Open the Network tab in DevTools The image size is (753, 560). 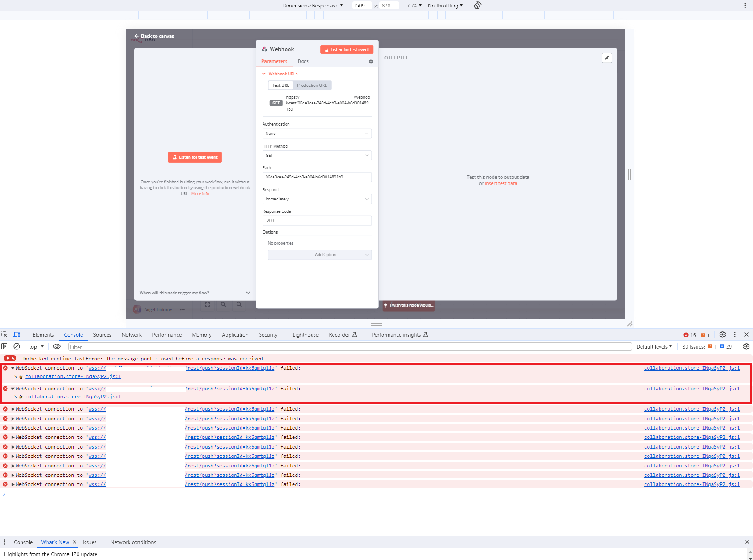click(x=132, y=335)
